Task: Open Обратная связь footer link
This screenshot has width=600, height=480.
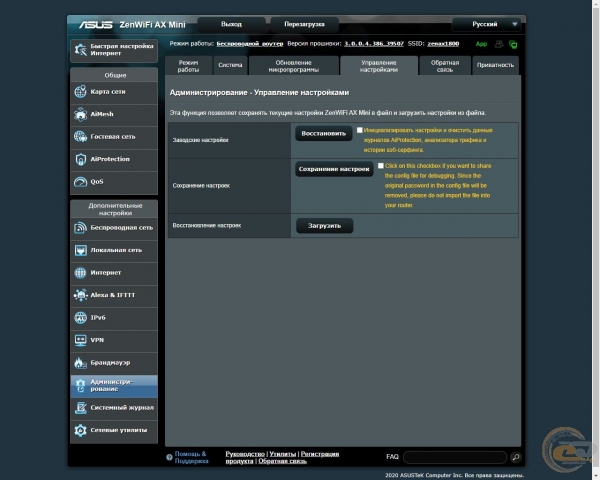Action: click(282, 461)
